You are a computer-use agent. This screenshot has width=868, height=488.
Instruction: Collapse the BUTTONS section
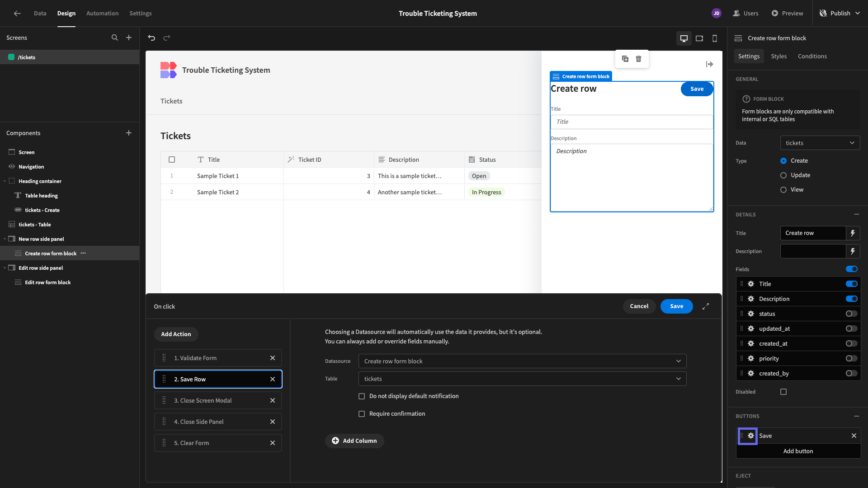857,416
